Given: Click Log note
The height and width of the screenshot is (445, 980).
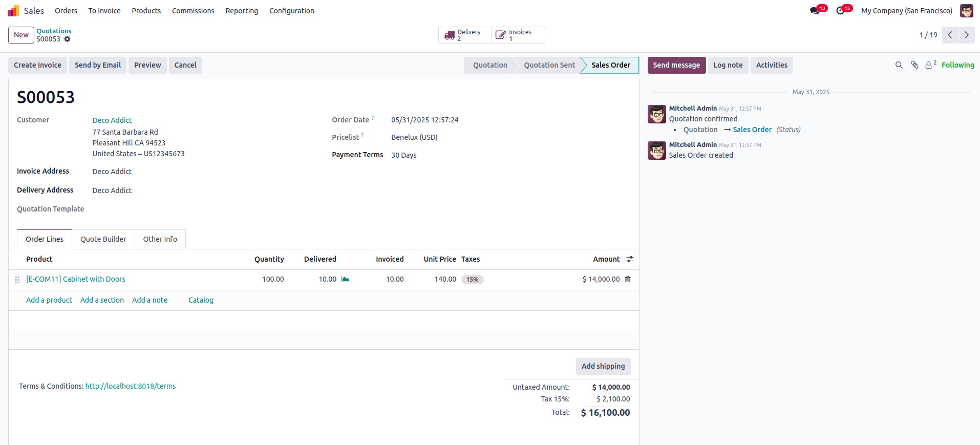Looking at the screenshot, I should [728, 65].
